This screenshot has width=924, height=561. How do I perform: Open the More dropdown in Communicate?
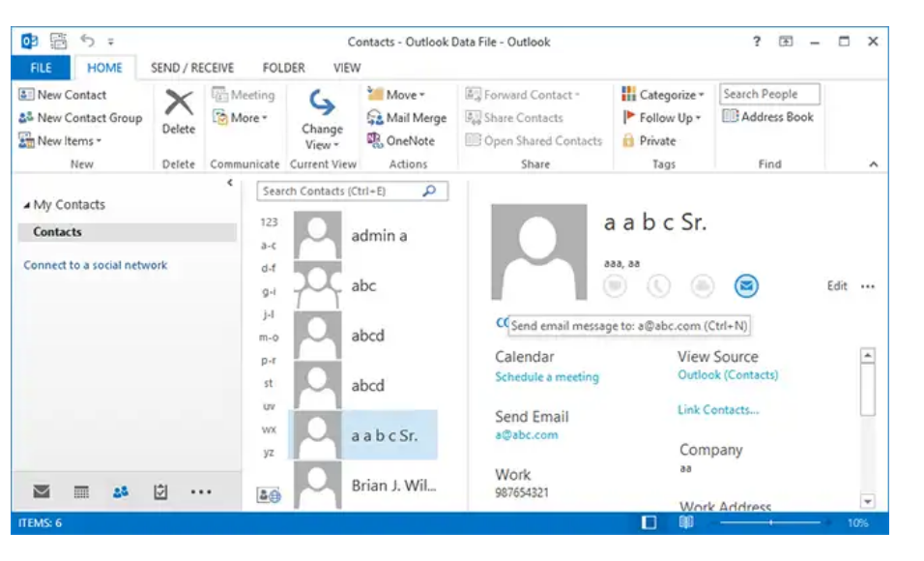pos(240,117)
